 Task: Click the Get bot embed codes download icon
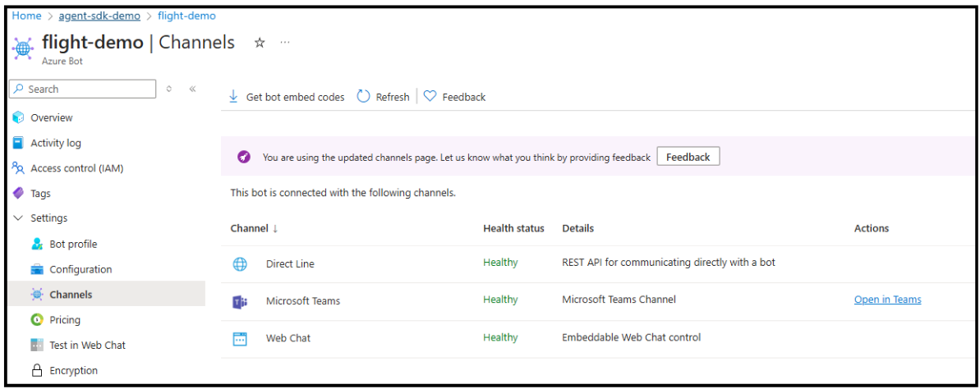click(233, 97)
